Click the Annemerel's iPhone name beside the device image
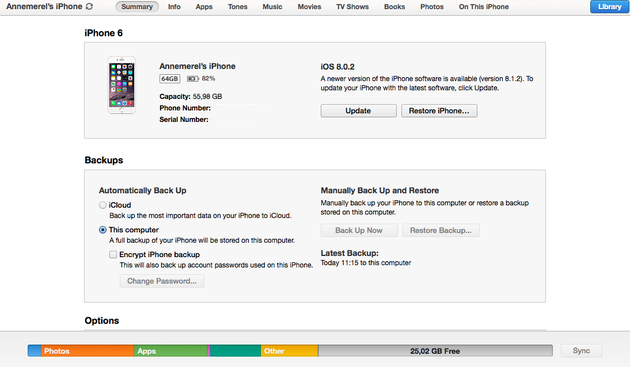 tap(197, 66)
